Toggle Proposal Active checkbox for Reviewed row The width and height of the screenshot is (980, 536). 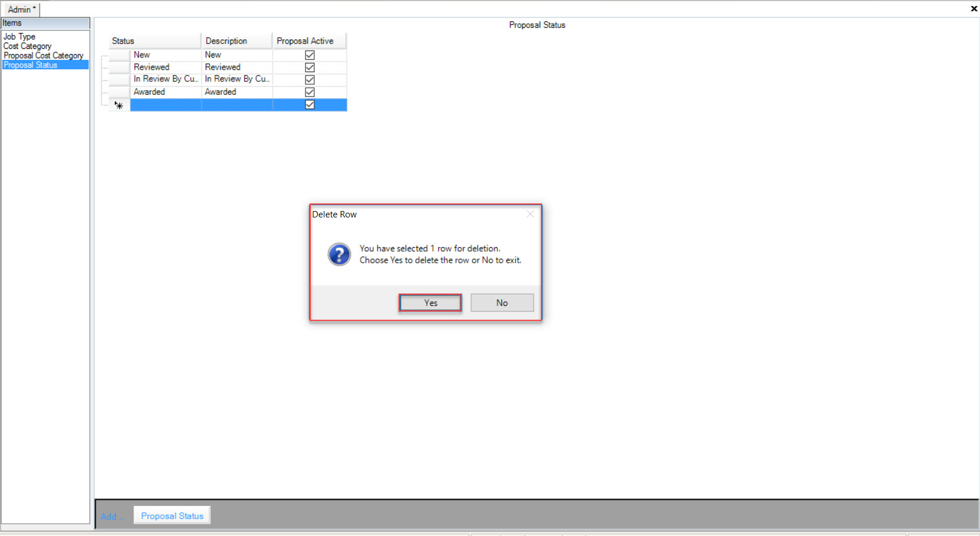click(310, 67)
